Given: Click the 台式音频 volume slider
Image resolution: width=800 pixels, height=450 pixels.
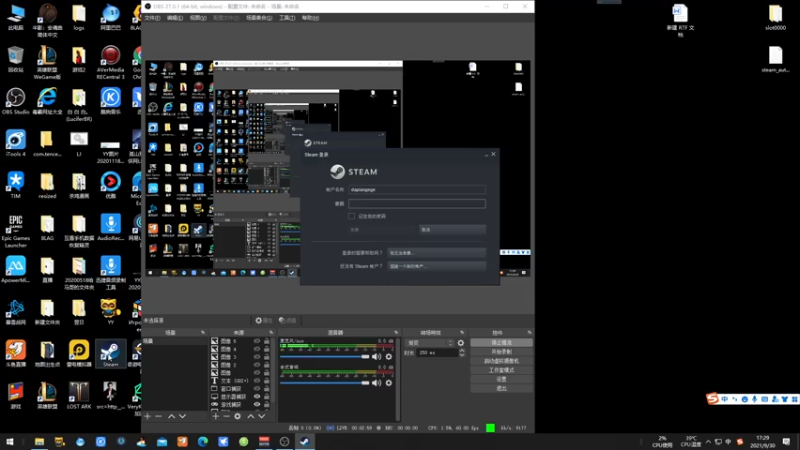Looking at the screenshot, I should (x=324, y=383).
